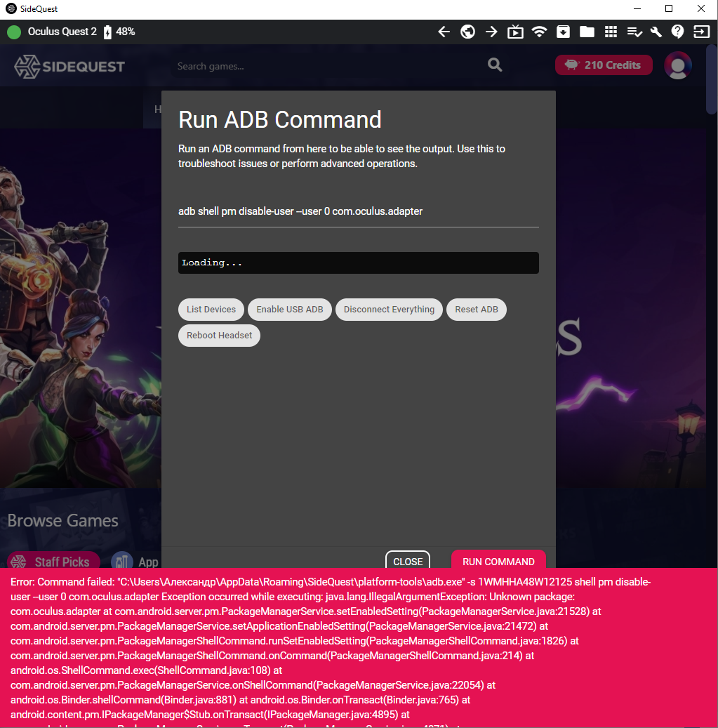The width and height of the screenshot is (718, 728).
Task: Click the magnifier search icon
Action: click(495, 65)
